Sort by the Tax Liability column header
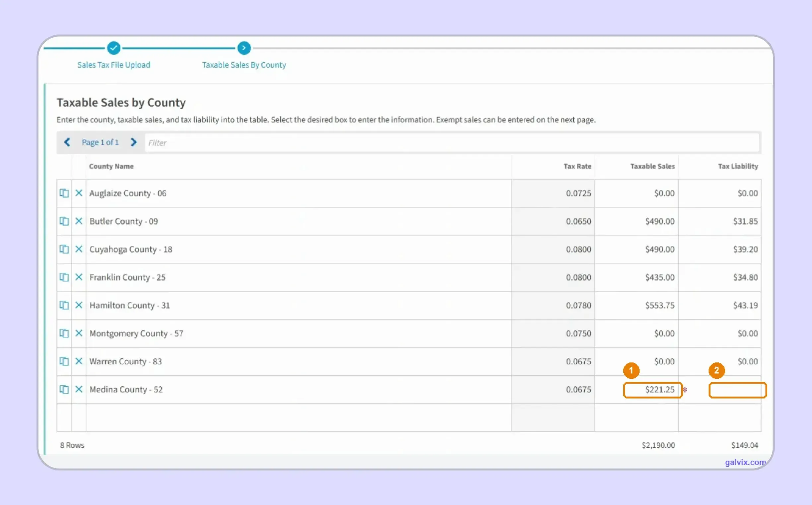Screen dimensions: 812x505 [738, 166]
